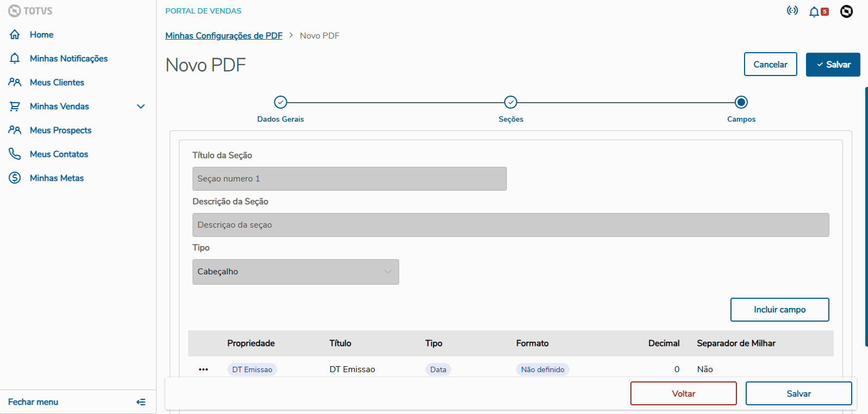Click the page's vertical scrollbar
868x414 pixels.
point(866,217)
